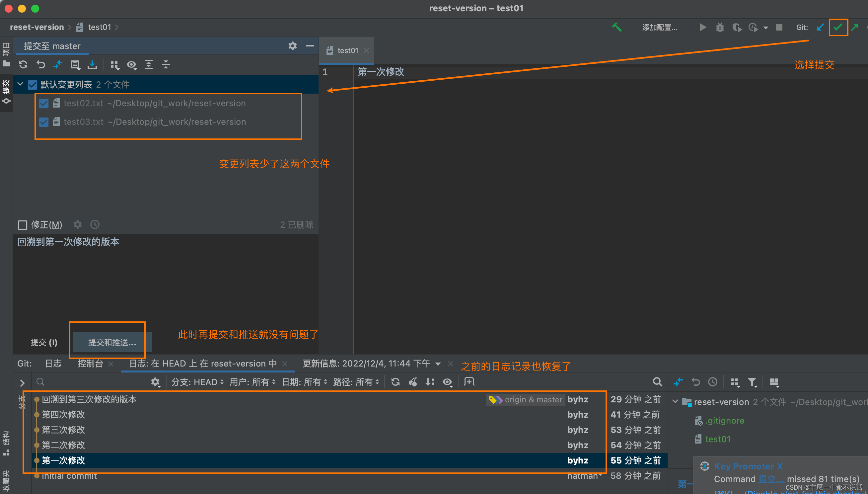This screenshot has width=868, height=494.
Task: Toggle the eye view options in log toolbar
Action: [x=448, y=382]
